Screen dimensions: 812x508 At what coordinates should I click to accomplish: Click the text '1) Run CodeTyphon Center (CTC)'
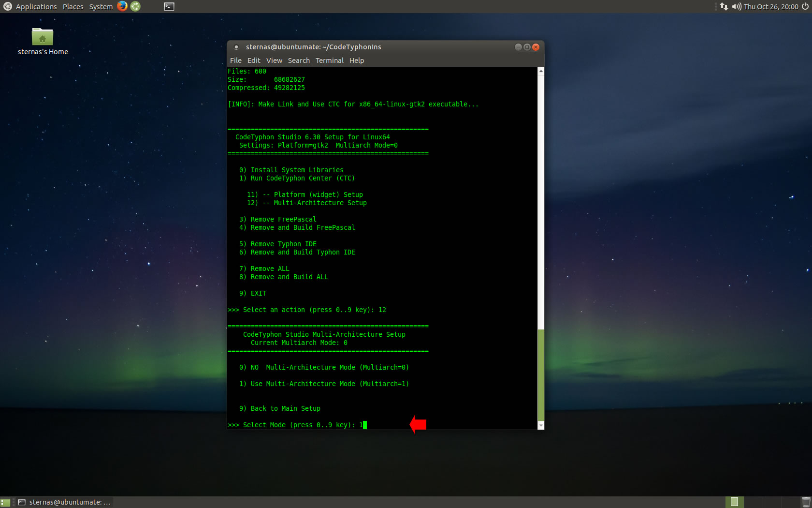tap(297, 178)
